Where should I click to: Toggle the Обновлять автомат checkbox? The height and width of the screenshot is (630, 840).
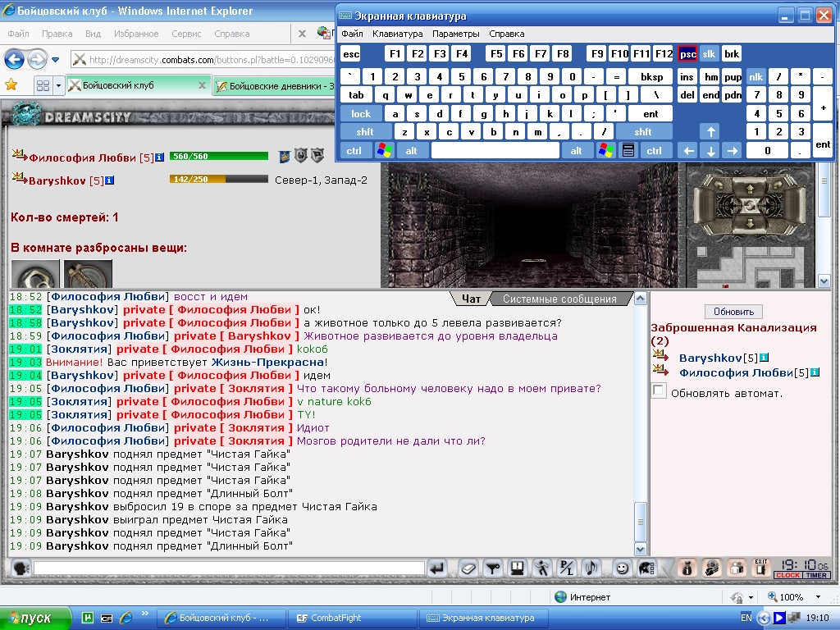tap(659, 390)
